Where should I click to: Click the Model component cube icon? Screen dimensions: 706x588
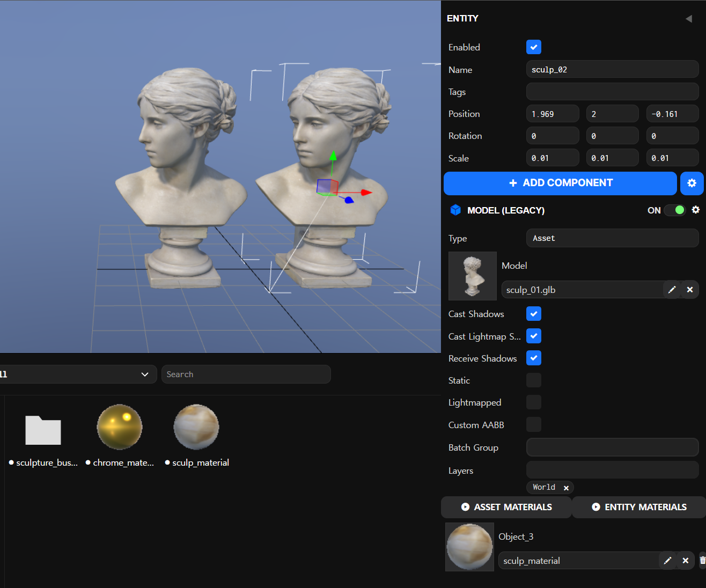(455, 210)
